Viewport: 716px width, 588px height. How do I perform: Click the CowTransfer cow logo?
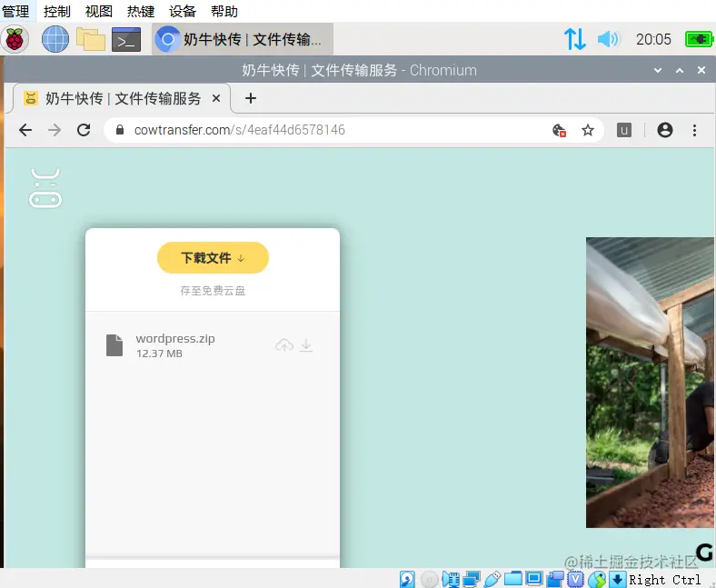[45, 188]
